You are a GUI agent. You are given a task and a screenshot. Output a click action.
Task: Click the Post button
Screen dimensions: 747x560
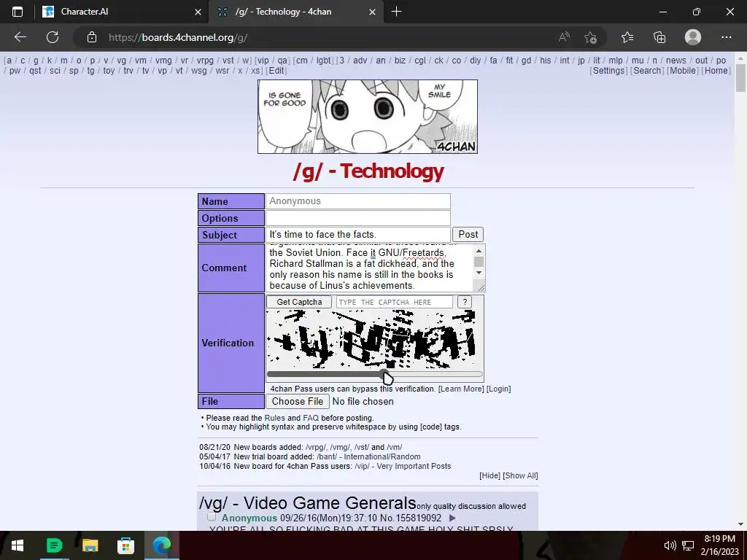(468, 234)
